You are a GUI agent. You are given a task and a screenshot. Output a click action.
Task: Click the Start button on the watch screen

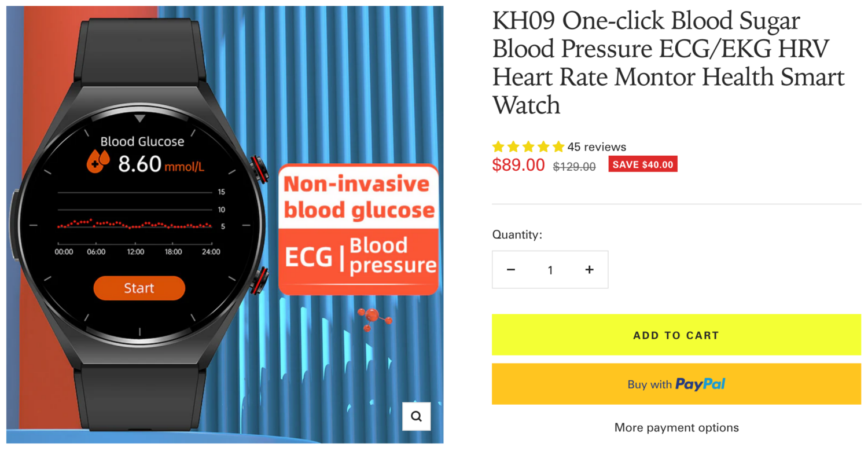pos(139,288)
